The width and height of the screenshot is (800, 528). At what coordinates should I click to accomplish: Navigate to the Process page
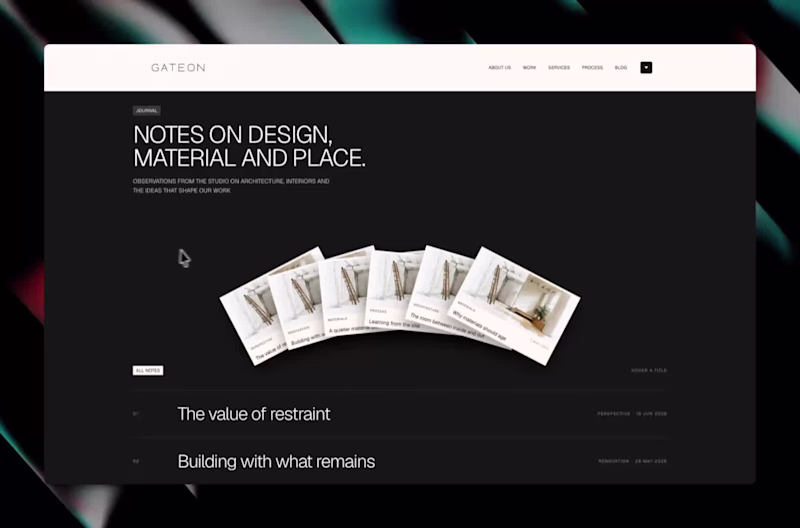tap(592, 67)
